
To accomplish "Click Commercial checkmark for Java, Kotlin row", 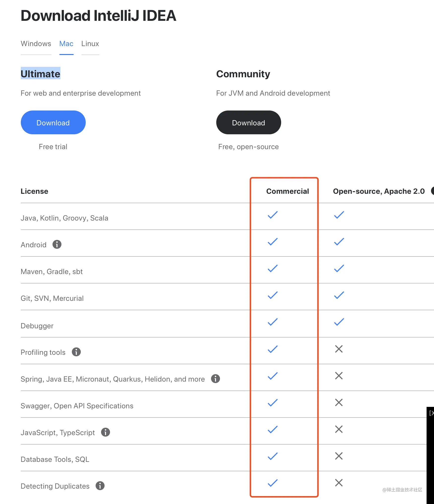I will pyautogui.click(x=273, y=215).
